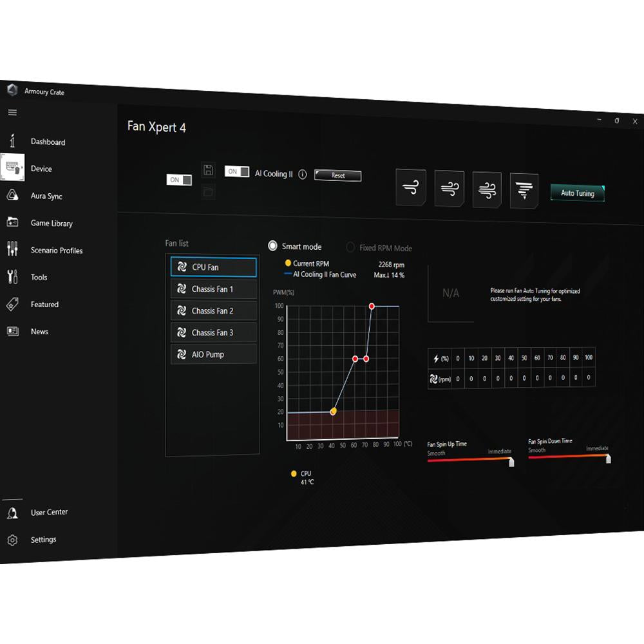The width and height of the screenshot is (644, 644).
Task: Open Aura Sync from the sidebar
Action: pyautogui.click(x=46, y=196)
